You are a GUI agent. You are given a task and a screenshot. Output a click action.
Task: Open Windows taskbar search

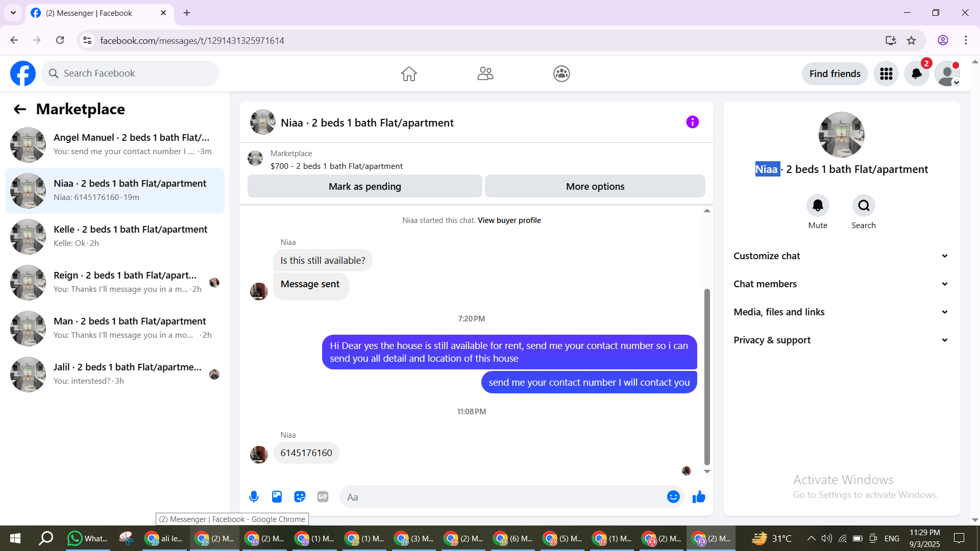[46, 538]
